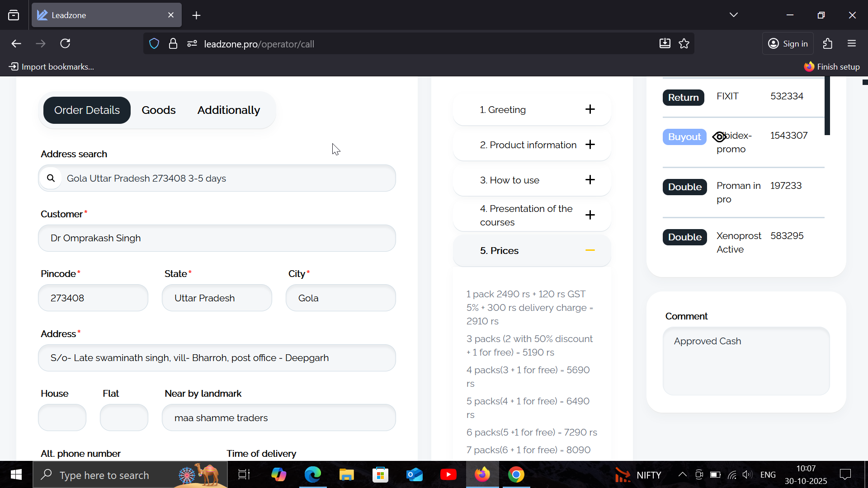Click the Double badge for Xenoprost Active
Viewport: 868px width, 488px height.
tap(684, 237)
